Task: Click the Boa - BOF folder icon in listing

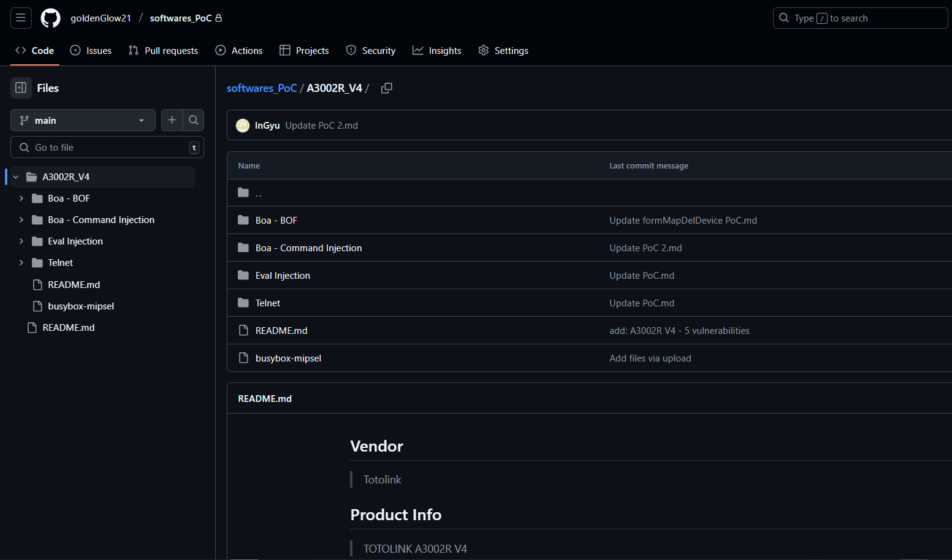Action: [243, 221]
